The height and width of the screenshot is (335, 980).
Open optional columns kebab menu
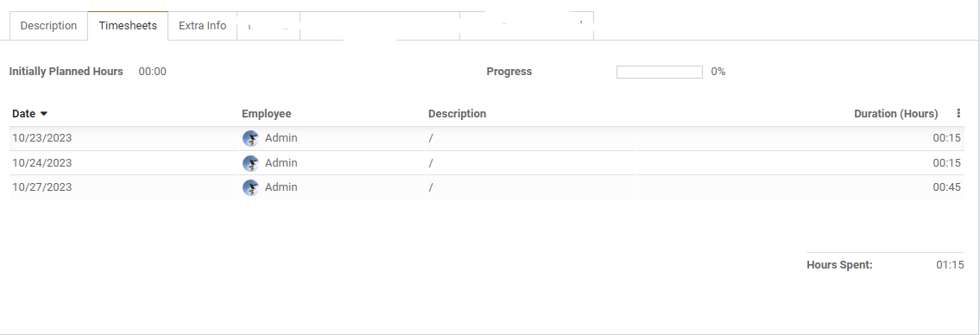[958, 113]
